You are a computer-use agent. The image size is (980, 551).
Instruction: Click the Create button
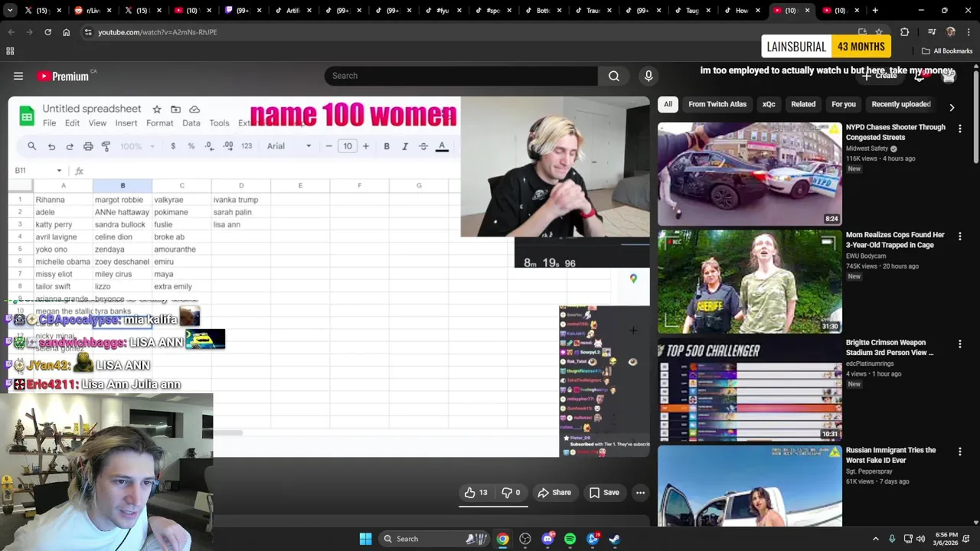(880, 76)
